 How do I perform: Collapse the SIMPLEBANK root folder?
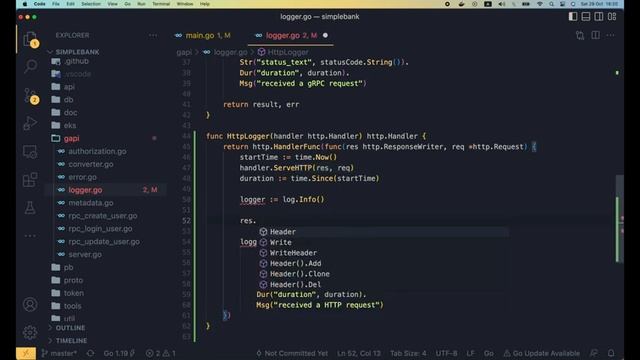point(77,52)
